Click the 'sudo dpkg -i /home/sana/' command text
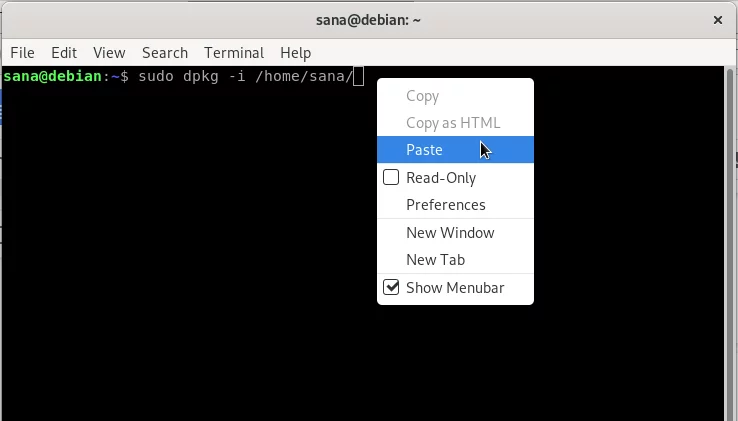The image size is (738, 421). tap(245, 76)
